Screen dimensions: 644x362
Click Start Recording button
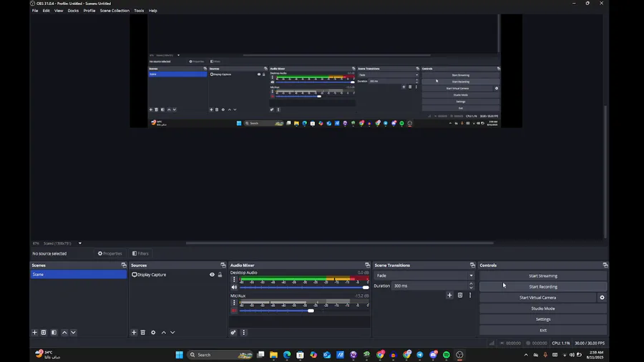(543, 286)
